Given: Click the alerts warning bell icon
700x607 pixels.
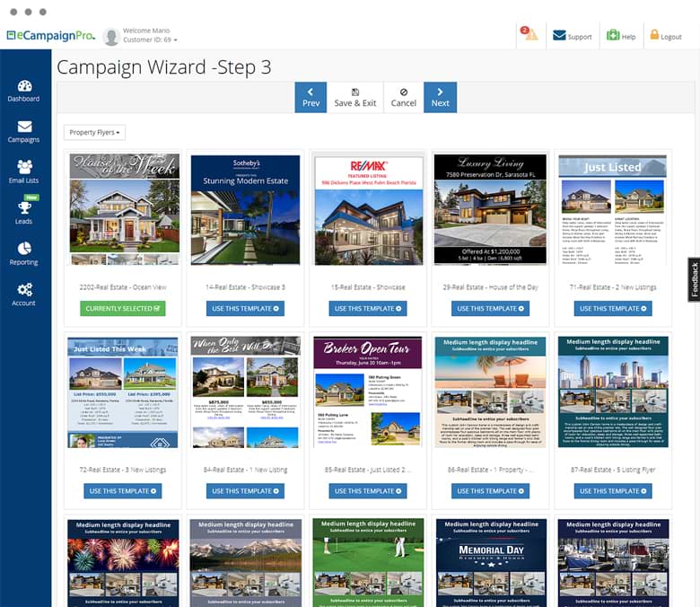Looking at the screenshot, I should point(531,35).
